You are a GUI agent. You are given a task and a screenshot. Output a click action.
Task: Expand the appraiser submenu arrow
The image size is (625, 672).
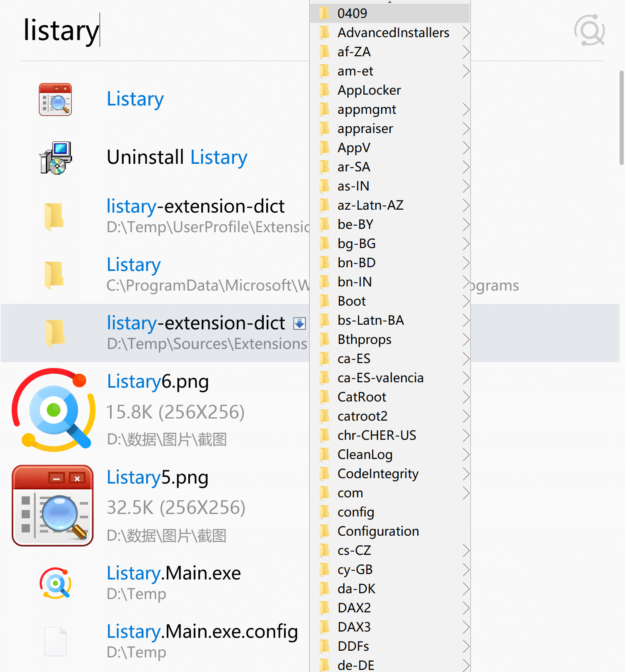click(466, 128)
